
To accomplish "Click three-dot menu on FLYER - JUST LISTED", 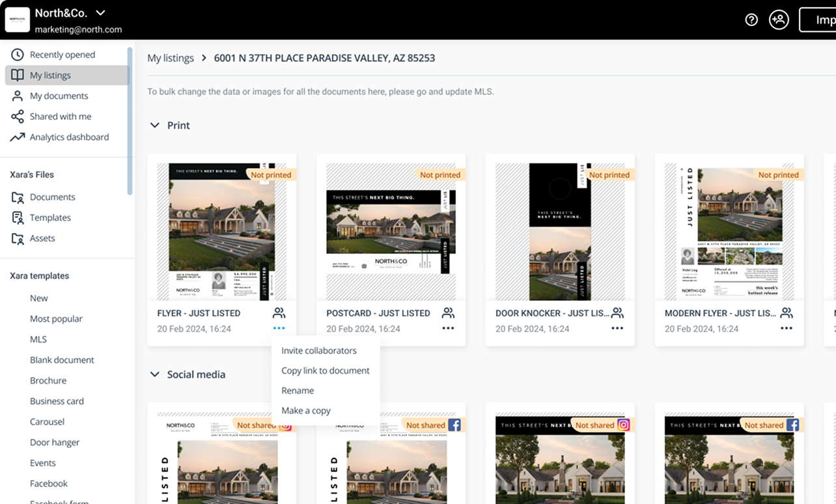I will pyautogui.click(x=279, y=329).
